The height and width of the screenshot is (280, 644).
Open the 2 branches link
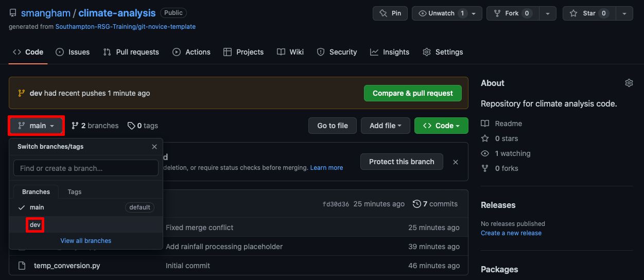pos(95,126)
